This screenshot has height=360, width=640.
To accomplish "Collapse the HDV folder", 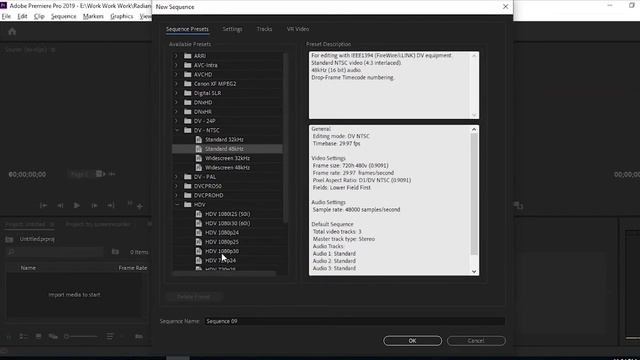I will tap(177, 204).
